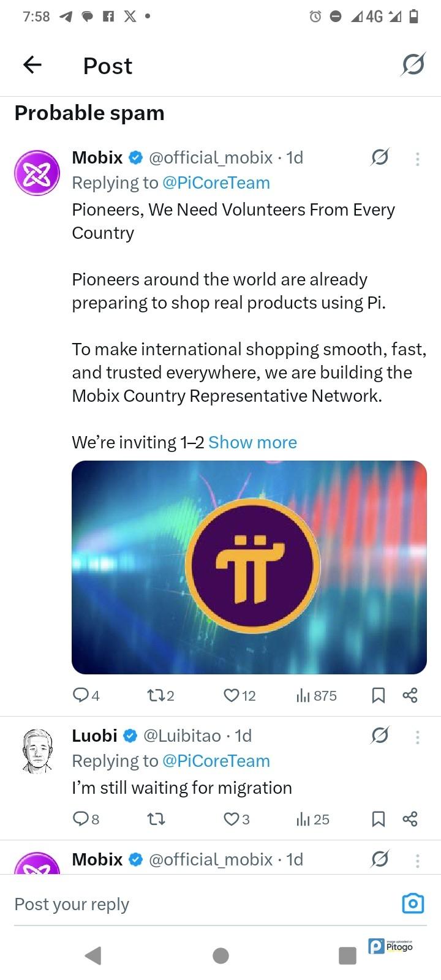Open more options for first Mobix post
Image resolution: width=441 pixels, height=980 pixels.
pos(417,159)
